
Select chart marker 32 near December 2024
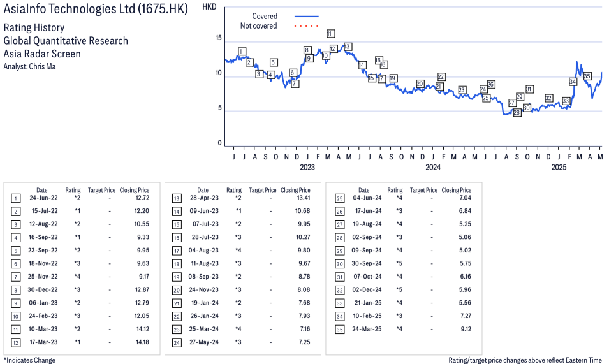click(548, 98)
